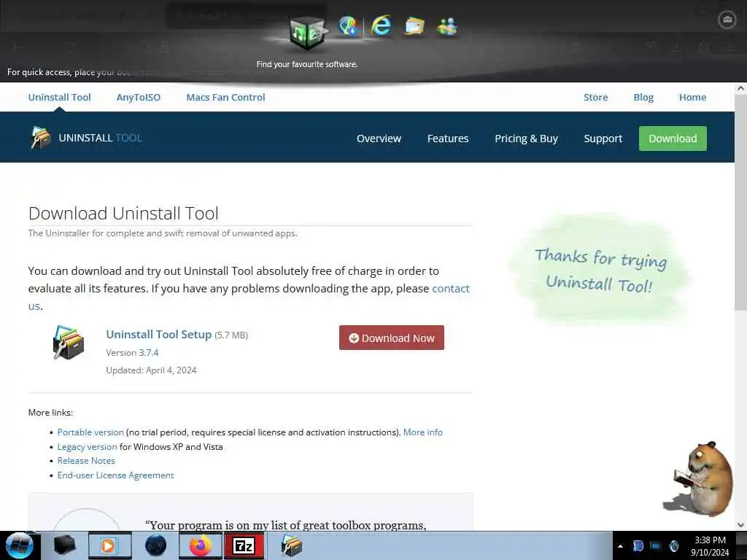Click the network monitor tray icon
This screenshot has width=747, height=560.
[x=656, y=545]
